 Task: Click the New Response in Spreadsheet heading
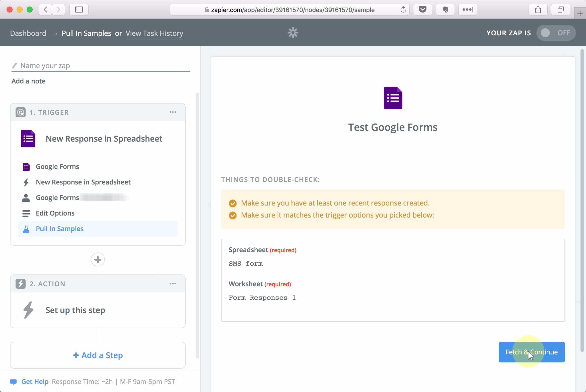tap(104, 139)
